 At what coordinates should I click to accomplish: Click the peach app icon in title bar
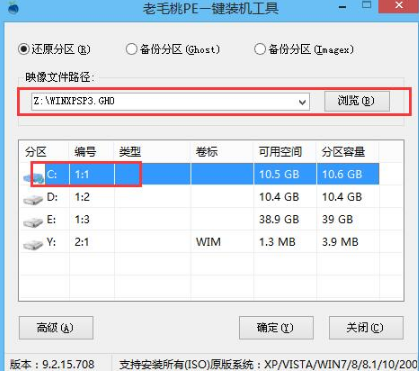13,7
